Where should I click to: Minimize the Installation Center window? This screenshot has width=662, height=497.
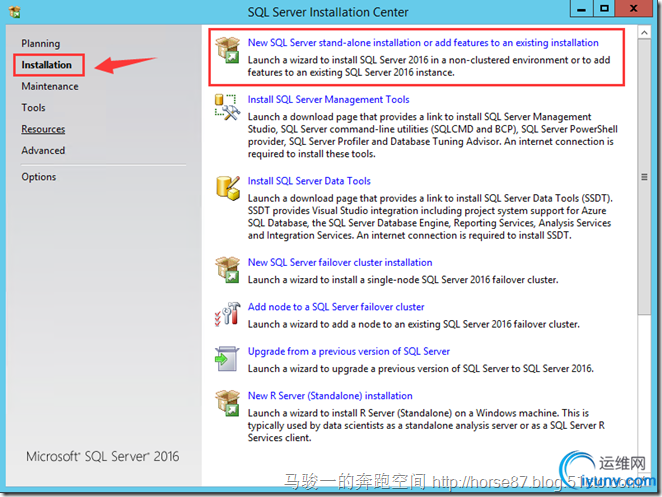coord(581,8)
